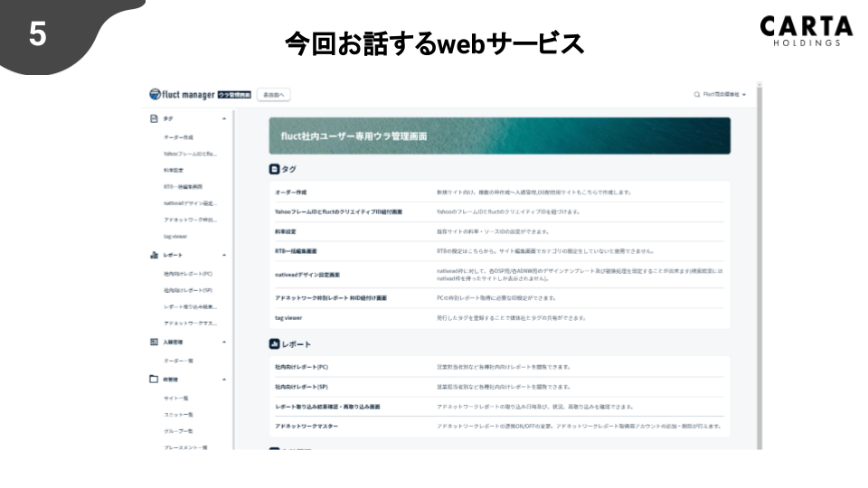Image resolution: width=868 pixels, height=488 pixels.
Task: Select グループ一覧 in the sidebar
Action: click(x=178, y=431)
